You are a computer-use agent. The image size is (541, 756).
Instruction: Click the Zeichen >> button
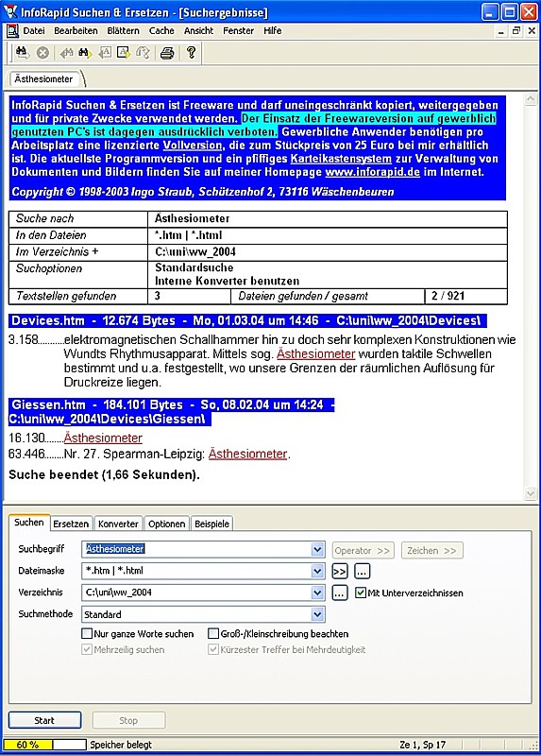(x=432, y=550)
